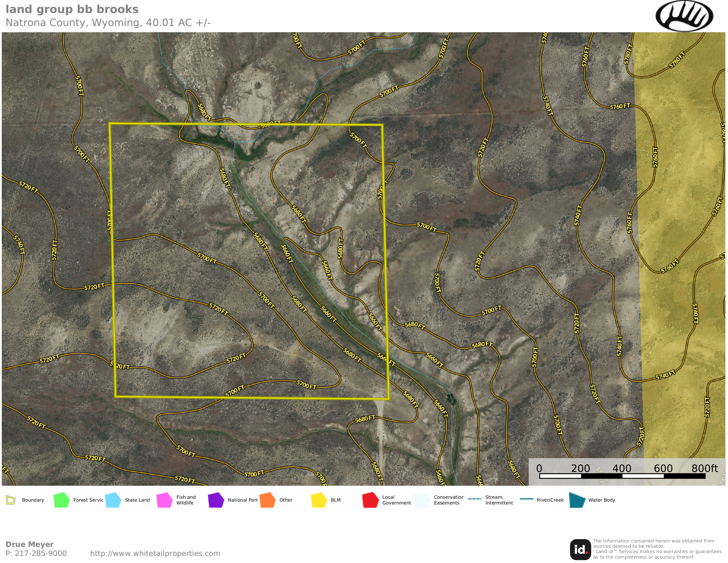Click the yellow BLM legend swatch
The image size is (728, 563).
(x=319, y=500)
